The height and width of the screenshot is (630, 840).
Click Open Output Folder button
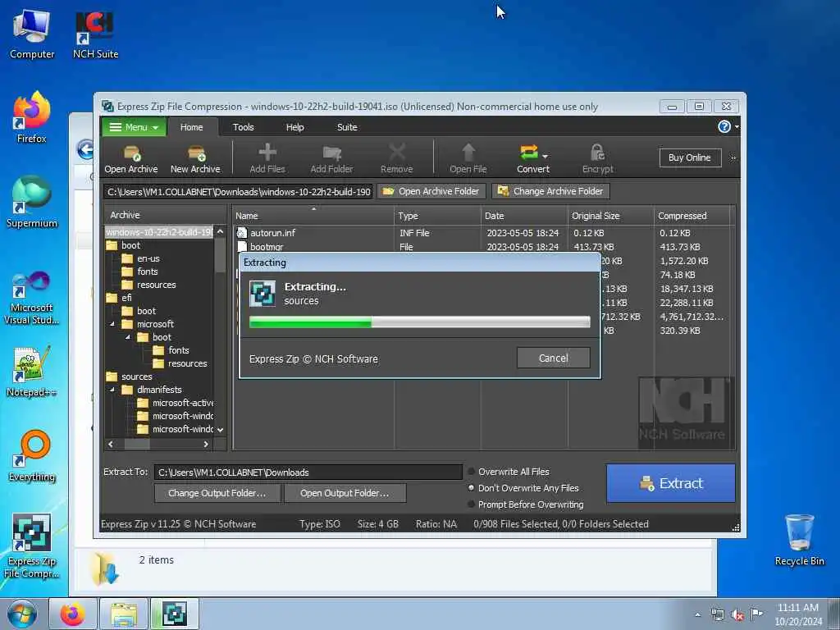(x=345, y=493)
